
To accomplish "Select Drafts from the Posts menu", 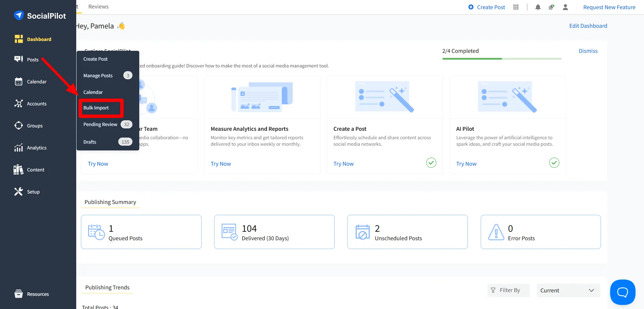I will point(89,142).
